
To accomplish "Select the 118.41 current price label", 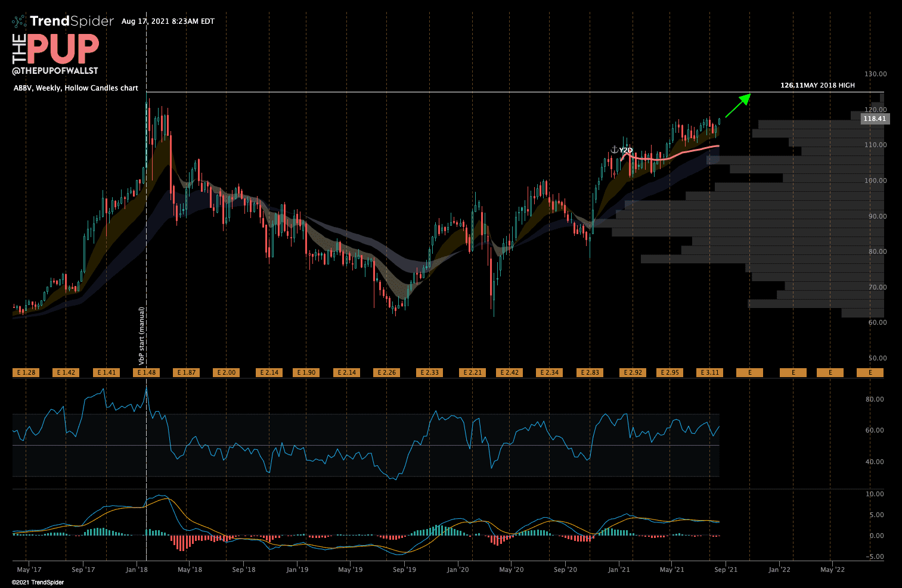I will pyautogui.click(x=875, y=119).
